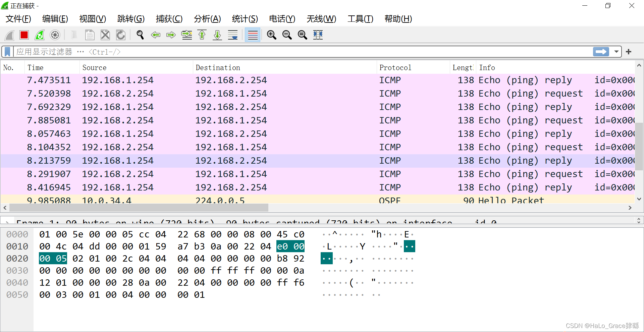Open the display filter history dropdown
This screenshot has height=332, width=644.
(616, 52)
